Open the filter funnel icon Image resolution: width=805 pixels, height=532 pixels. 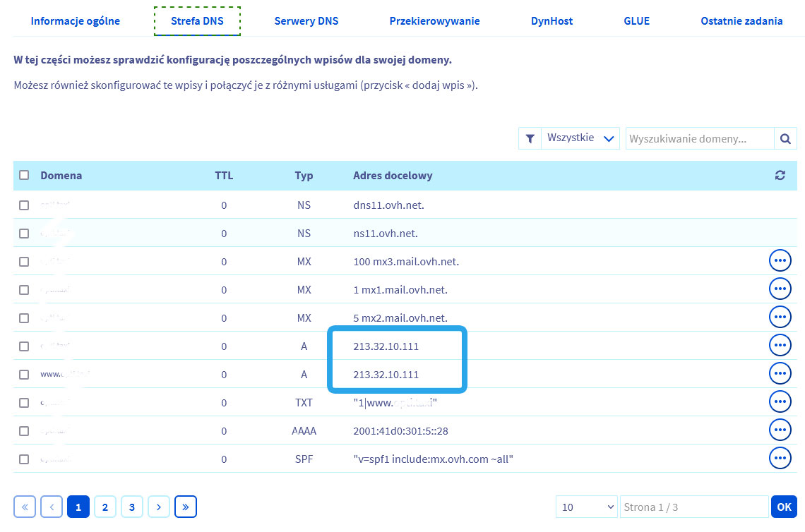click(x=530, y=138)
